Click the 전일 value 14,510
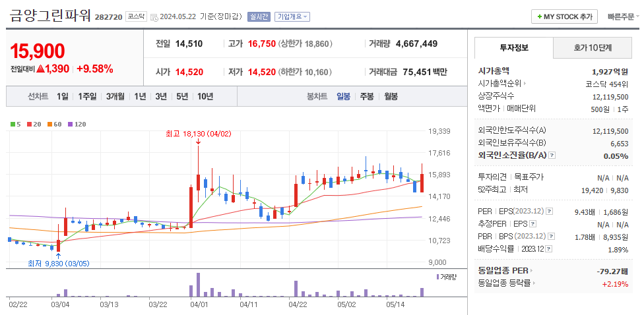Screen dimensions: 644x315 [x=189, y=43]
